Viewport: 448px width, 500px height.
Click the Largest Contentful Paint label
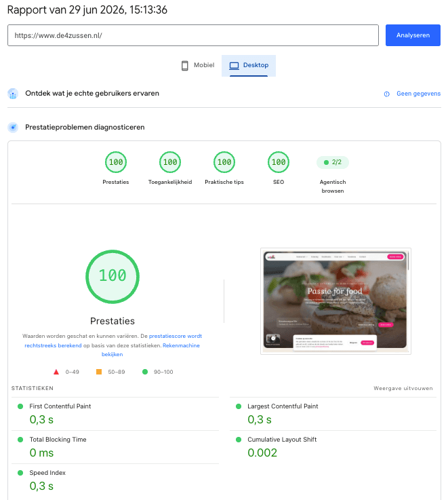(283, 406)
